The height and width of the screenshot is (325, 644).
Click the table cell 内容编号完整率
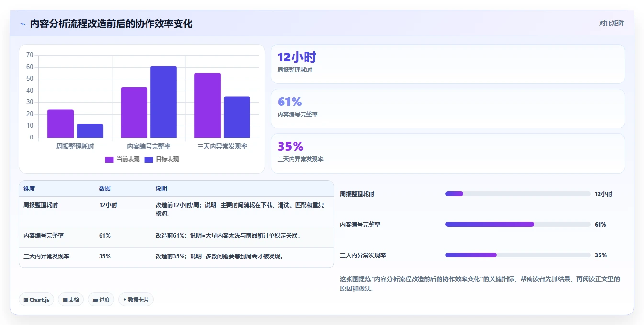(44, 236)
